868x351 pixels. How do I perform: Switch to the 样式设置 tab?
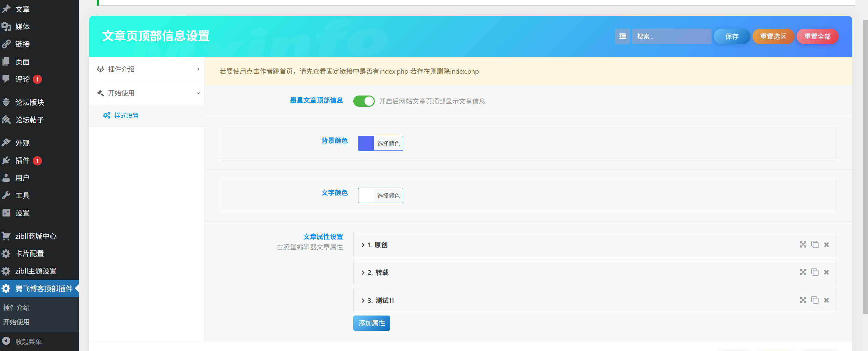click(x=126, y=115)
